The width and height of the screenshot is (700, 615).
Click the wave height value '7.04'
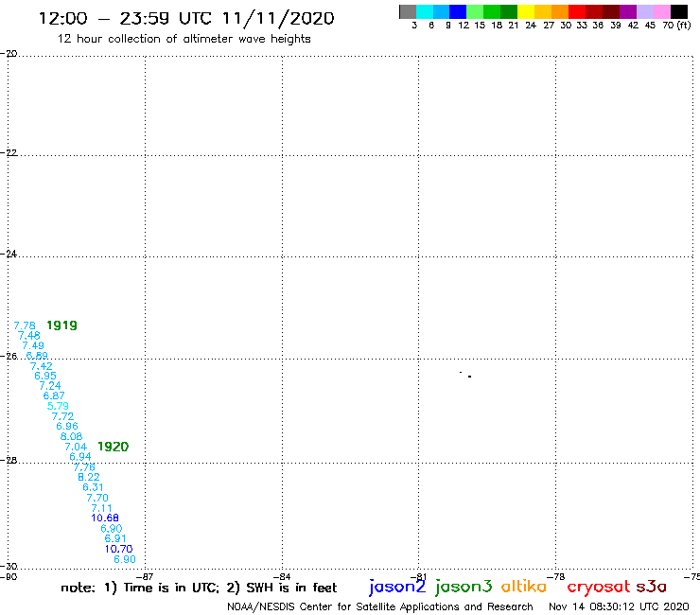tap(76, 447)
